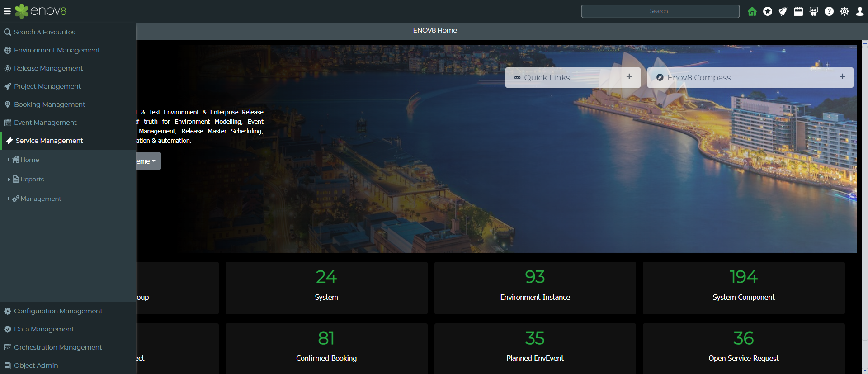Screen dimensions: 868x374
Task: Open the 35 Planned EnvEvent tile
Action: pyautogui.click(x=535, y=349)
